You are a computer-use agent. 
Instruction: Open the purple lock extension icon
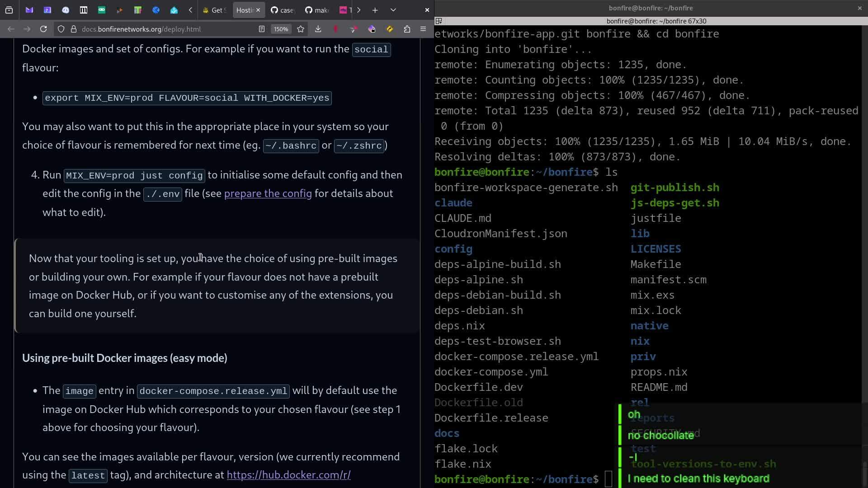point(372,29)
